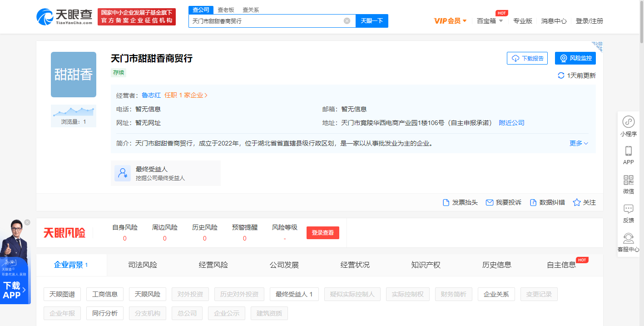Viewport: 644px width, 326px height.
Task: Switch to the 查关系 search tab
Action: [251, 10]
